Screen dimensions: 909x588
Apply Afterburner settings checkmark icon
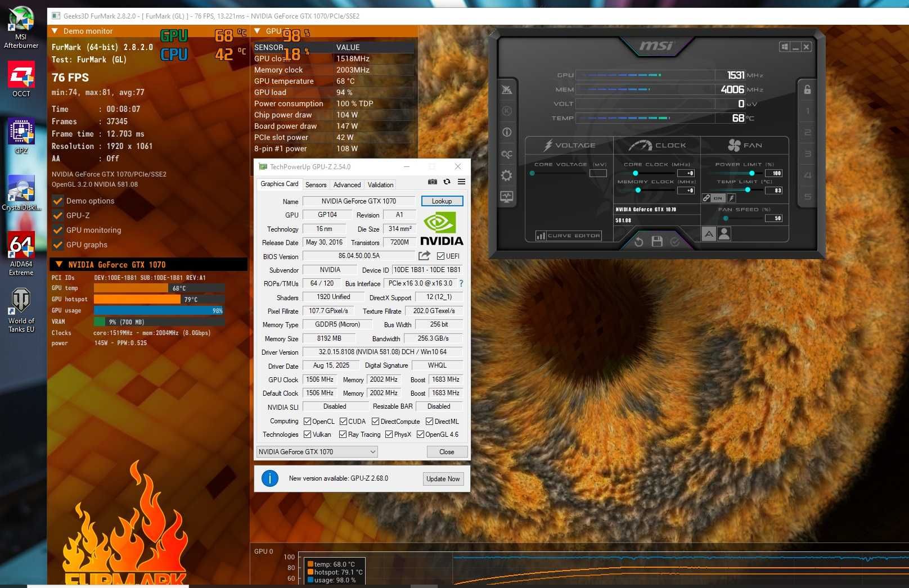click(675, 242)
